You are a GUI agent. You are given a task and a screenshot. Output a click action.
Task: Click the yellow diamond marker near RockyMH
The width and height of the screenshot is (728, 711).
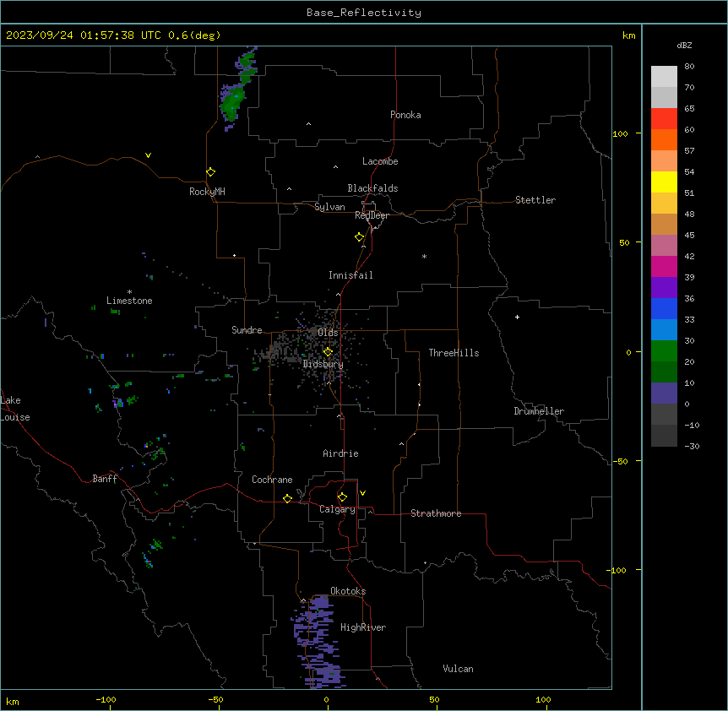[x=211, y=172]
